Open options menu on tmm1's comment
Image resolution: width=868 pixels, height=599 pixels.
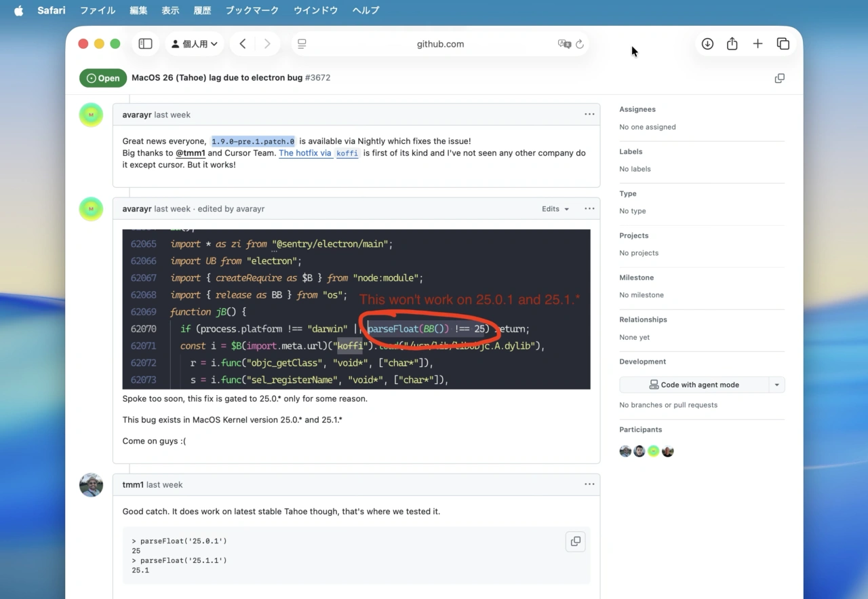tap(589, 484)
